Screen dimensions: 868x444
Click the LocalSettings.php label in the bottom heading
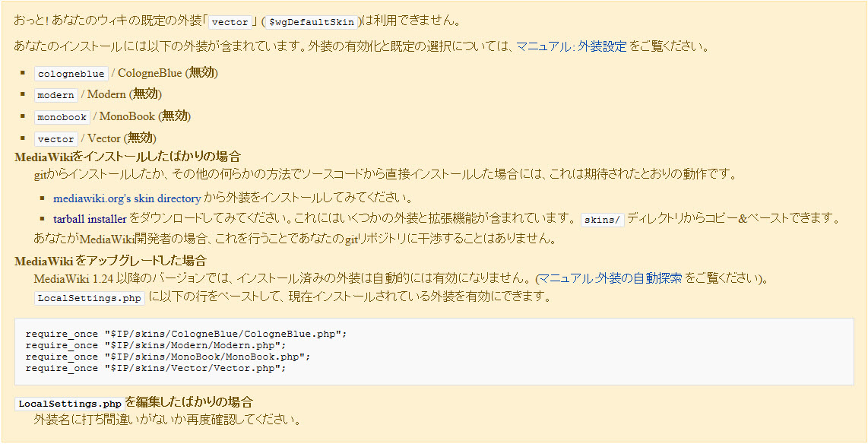(69, 404)
